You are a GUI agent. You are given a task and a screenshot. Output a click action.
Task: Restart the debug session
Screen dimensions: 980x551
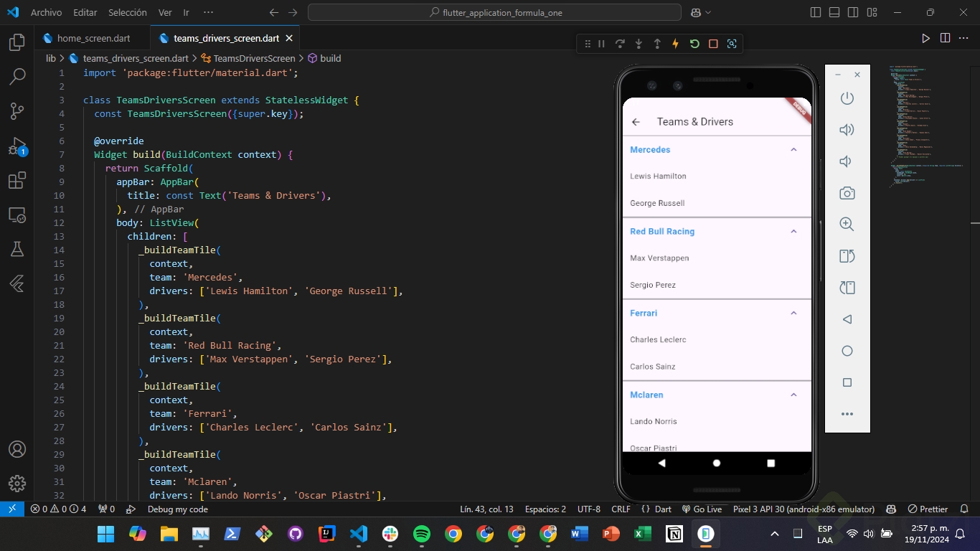point(694,44)
